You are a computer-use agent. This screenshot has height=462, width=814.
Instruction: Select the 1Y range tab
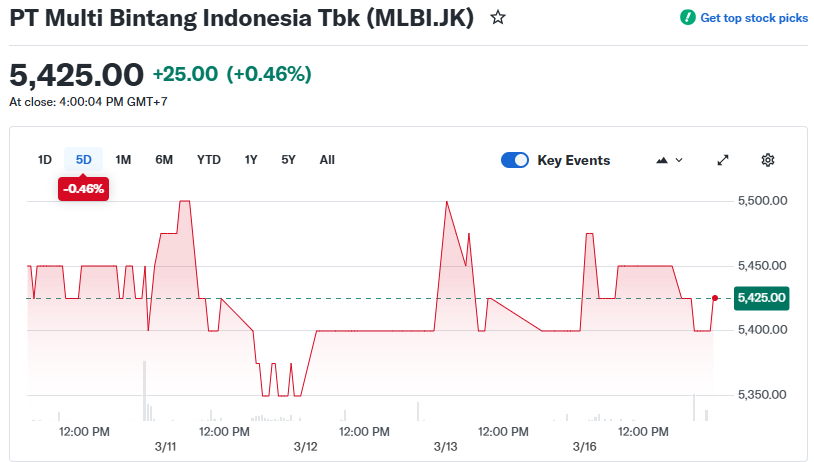point(251,160)
